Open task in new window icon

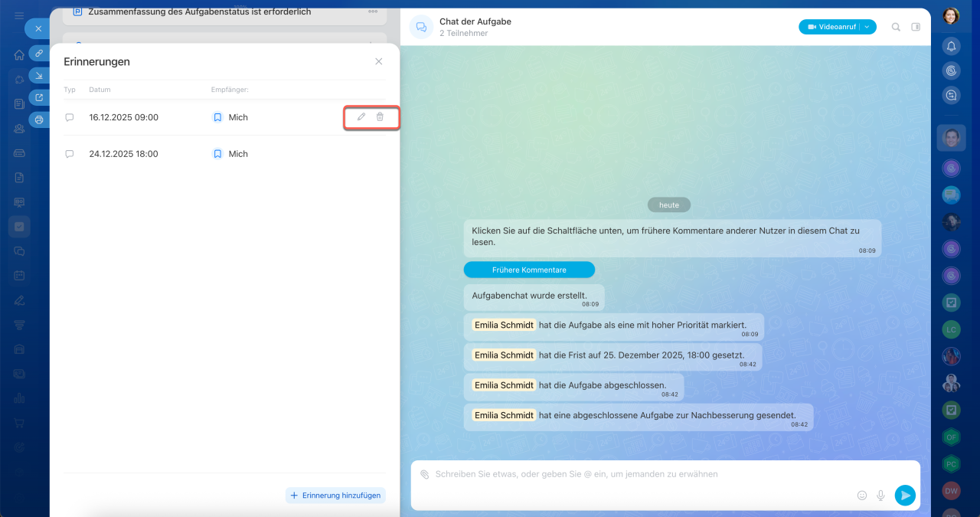pos(39,97)
